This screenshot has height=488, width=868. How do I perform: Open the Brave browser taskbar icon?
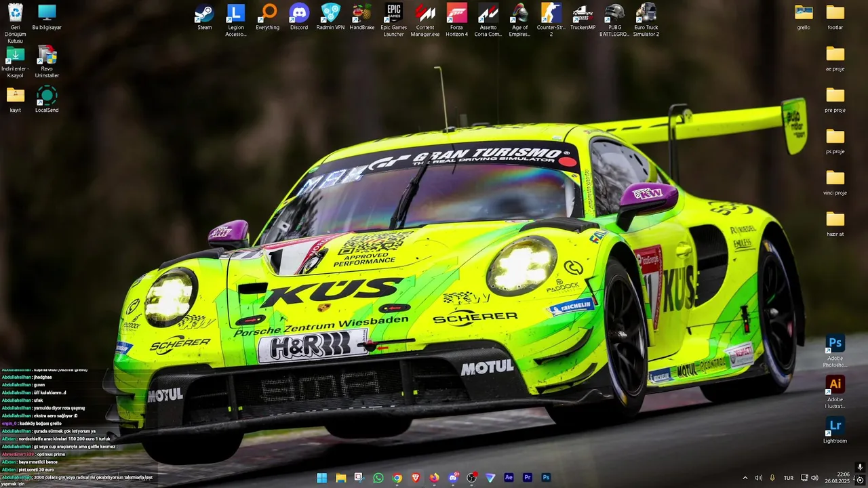416,478
